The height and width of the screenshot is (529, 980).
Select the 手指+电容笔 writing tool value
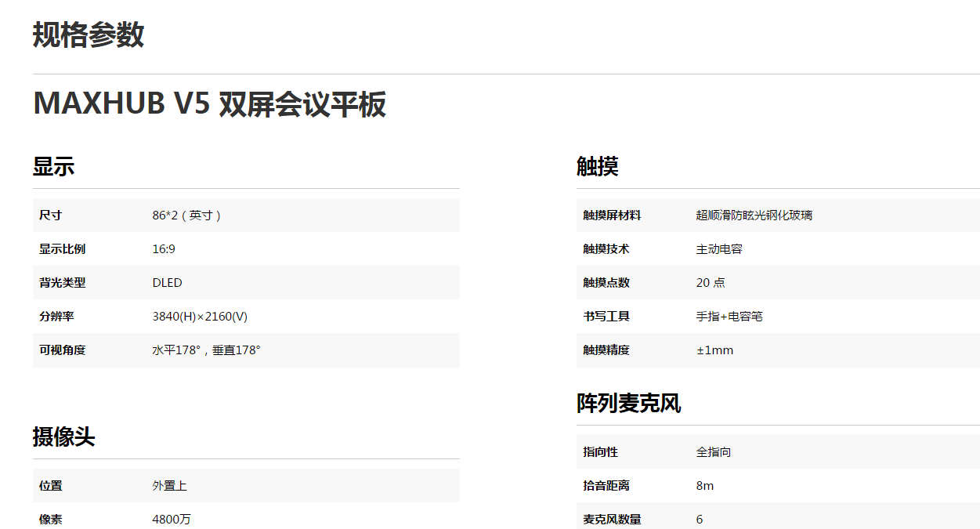(x=729, y=317)
